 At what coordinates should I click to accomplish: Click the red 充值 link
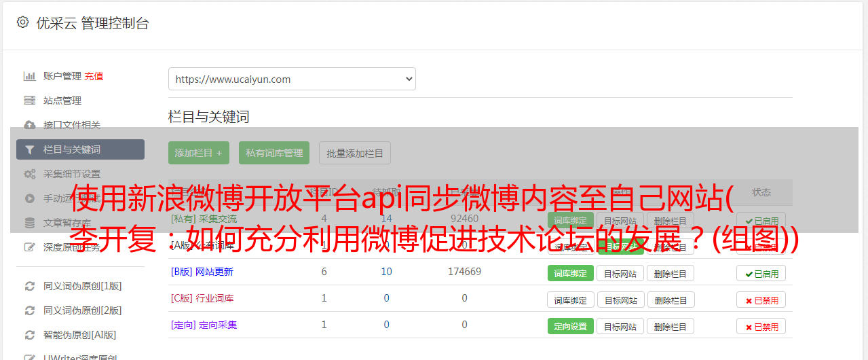(x=94, y=76)
